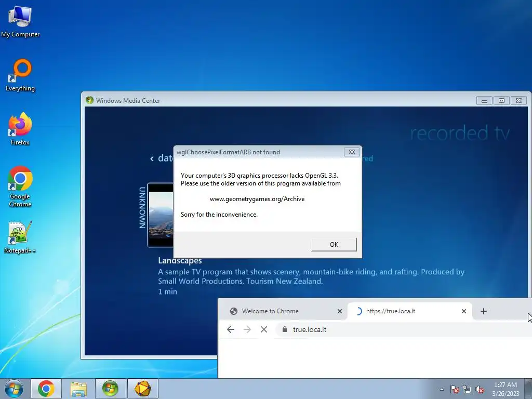
Task: Click the Landscapes title in Media Center
Action: click(180, 261)
